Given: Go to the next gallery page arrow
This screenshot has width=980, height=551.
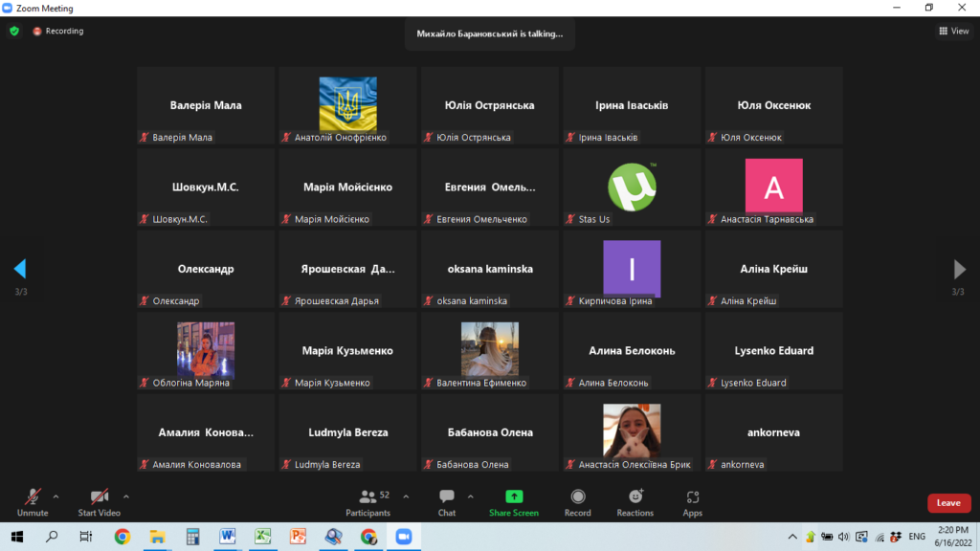Looking at the screenshot, I should click(960, 269).
